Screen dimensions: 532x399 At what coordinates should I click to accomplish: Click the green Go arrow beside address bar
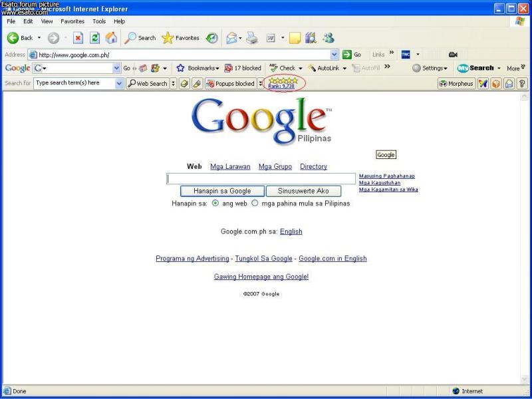pyautogui.click(x=346, y=55)
